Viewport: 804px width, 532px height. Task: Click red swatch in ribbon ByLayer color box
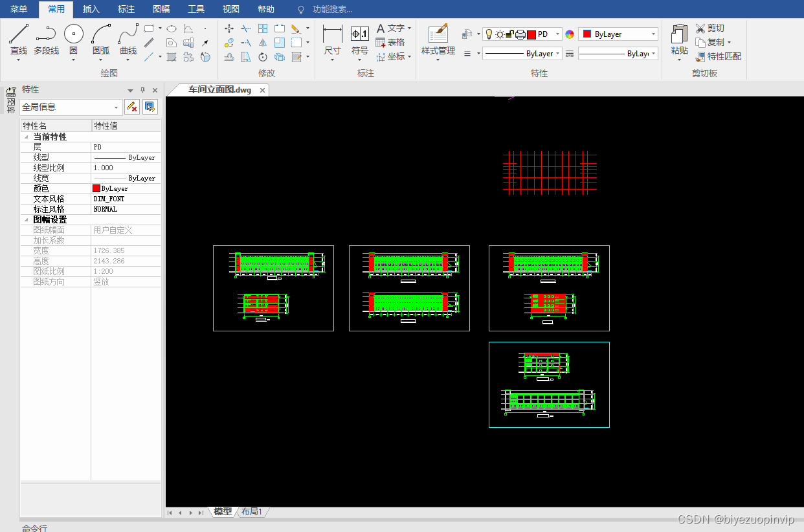[587, 34]
